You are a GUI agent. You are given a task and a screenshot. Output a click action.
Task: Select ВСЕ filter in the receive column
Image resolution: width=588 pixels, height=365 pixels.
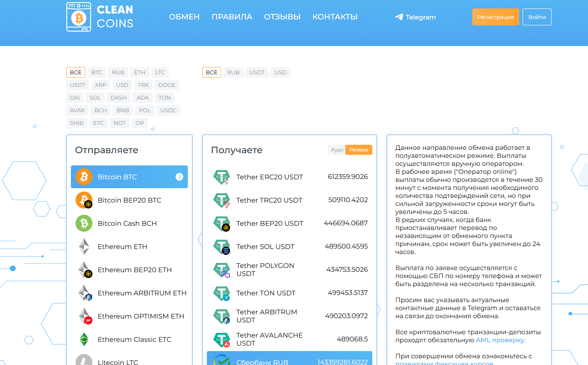click(211, 72)
